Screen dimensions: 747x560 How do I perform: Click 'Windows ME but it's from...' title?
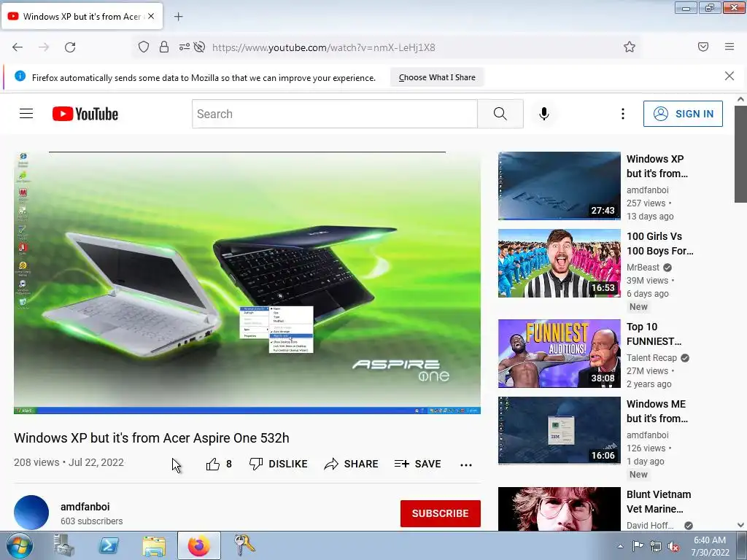[x=657, y=411]
